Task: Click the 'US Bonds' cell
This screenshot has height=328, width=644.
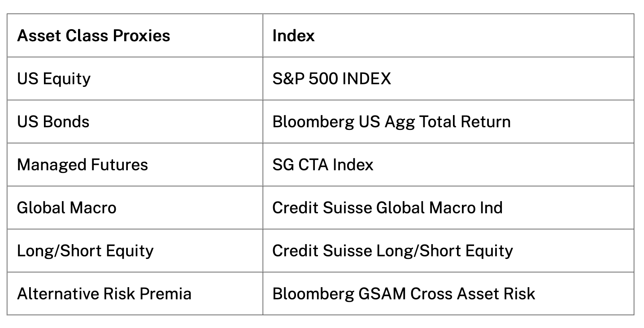Action: pyautogui.click(x=53, y=122)
